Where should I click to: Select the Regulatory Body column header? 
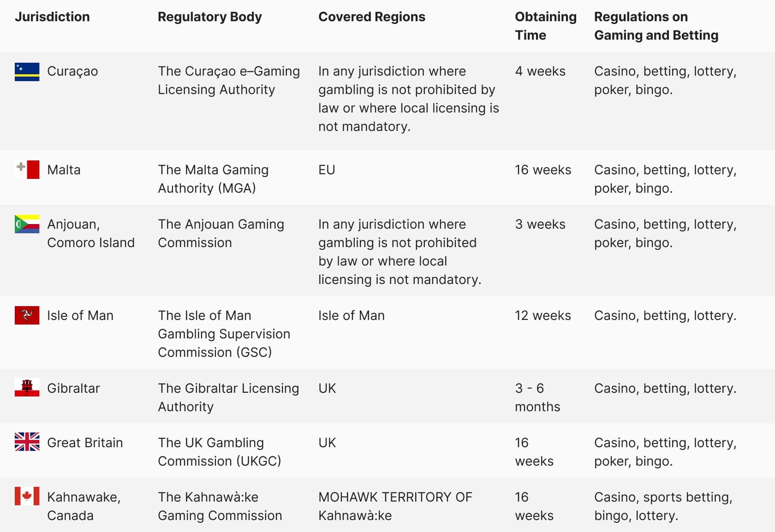click(210, 17)
